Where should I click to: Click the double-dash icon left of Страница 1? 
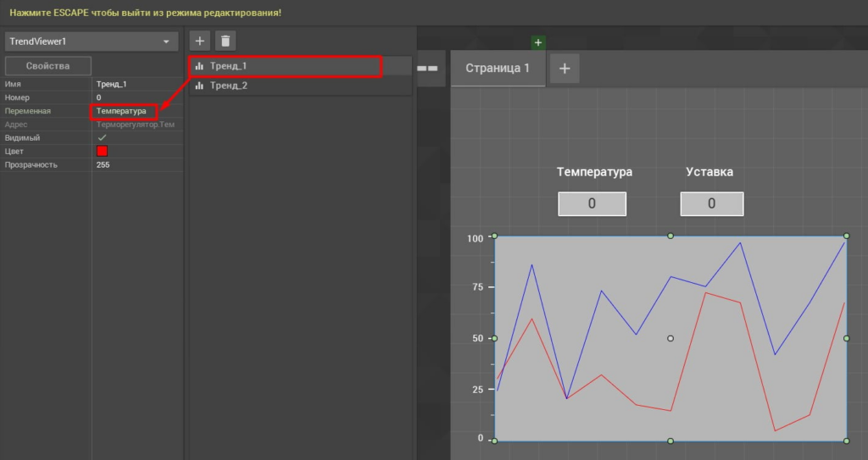point(427,69)
